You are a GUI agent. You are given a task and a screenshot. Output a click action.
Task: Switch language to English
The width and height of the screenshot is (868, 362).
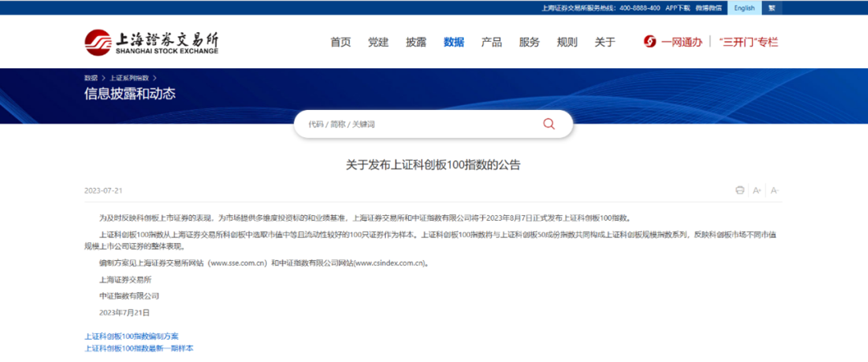pos(743,8)
